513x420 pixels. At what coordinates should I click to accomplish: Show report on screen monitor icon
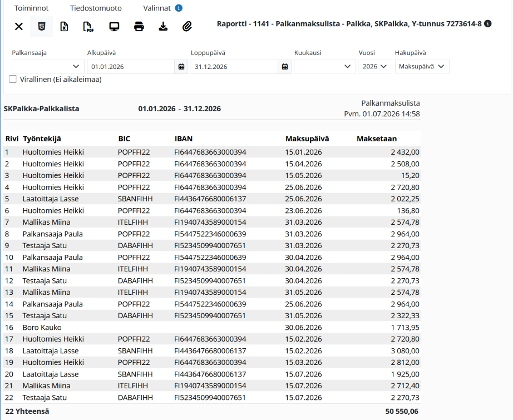(114, 27)
